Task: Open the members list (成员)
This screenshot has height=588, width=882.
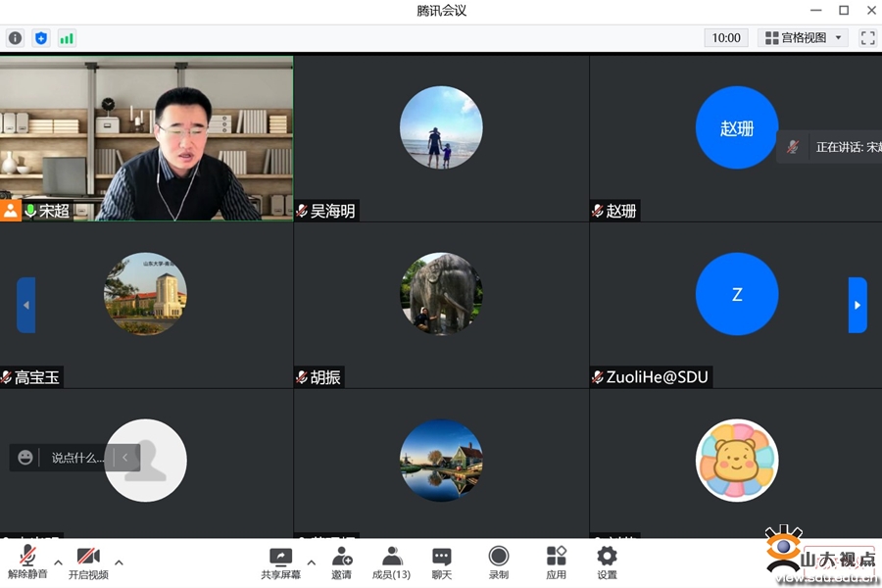Action: [391, 563]
